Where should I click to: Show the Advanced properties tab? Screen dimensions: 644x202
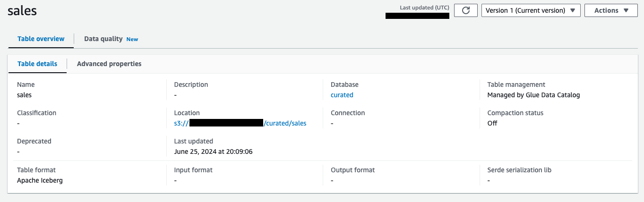[109, 64]
